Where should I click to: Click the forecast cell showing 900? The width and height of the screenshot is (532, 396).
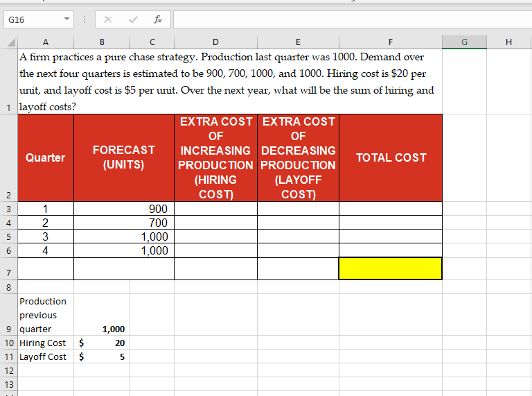coord(124,209)
